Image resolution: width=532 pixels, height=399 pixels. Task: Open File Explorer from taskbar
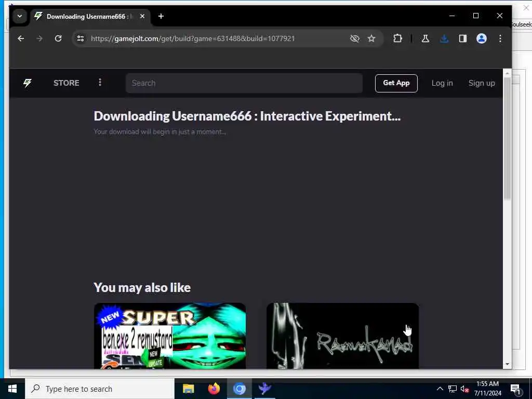pos(188,389)
